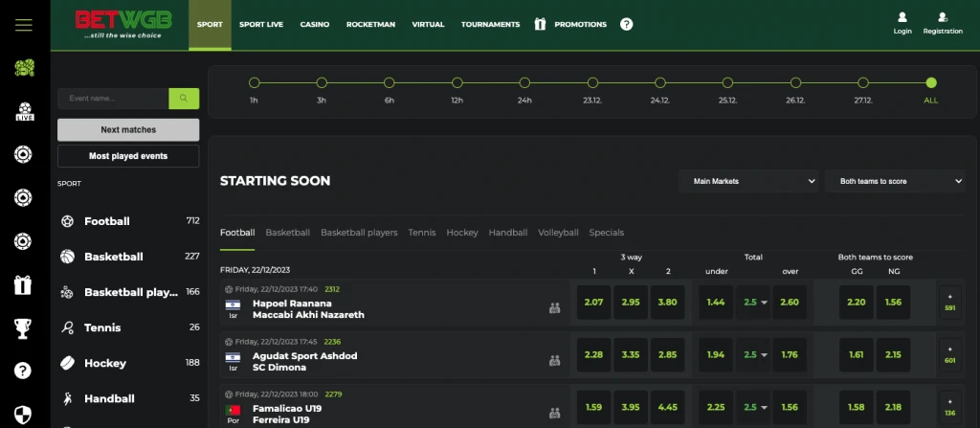Select the 3h time filter point
The width and height of the screenshot is (980, 428).
pyautogui.click(x=322, y=82)
